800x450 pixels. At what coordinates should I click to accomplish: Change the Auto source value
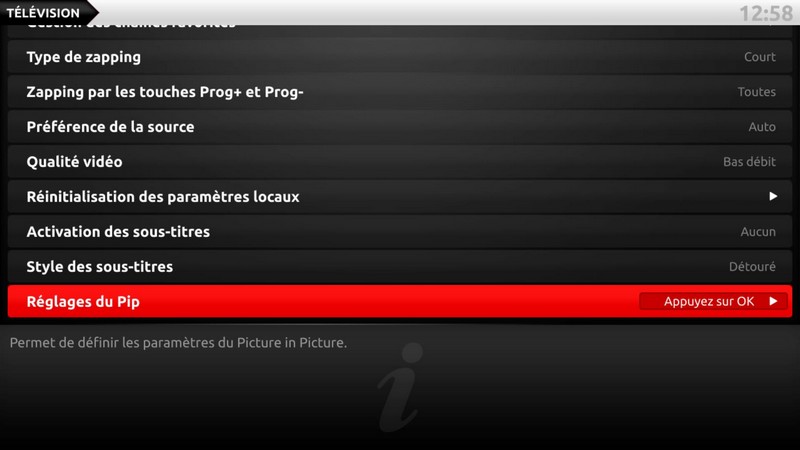[762, 127]
